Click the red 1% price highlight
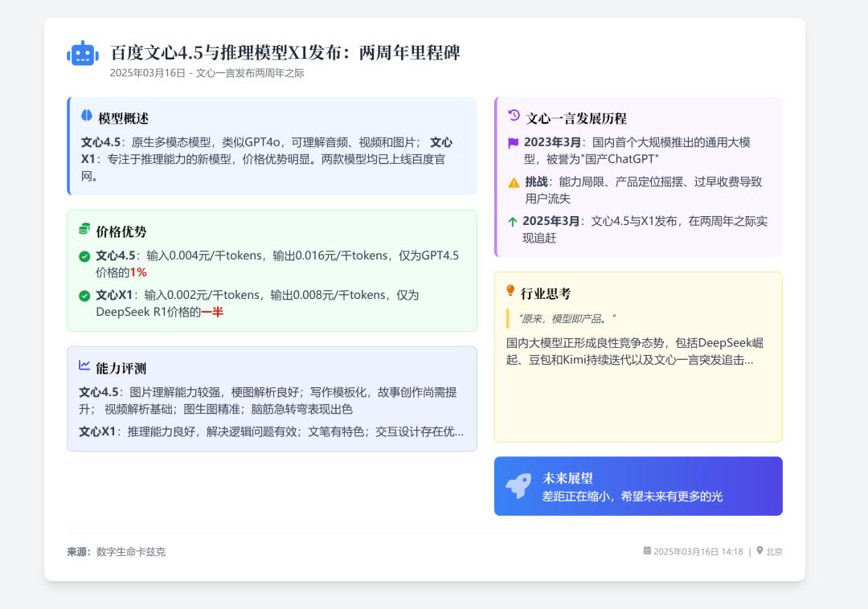Viewport: 868px width, 609px height. pos(138,272)
